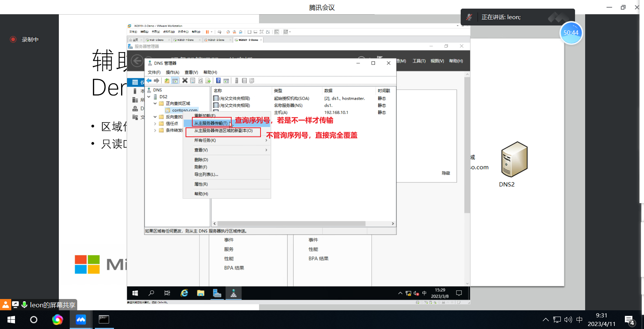Viewport: 644px width, 329px height.
Task: Expand the 信任点 tree node
Action: (155, 124)
